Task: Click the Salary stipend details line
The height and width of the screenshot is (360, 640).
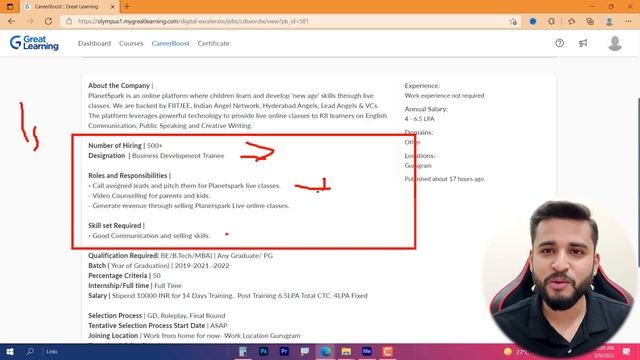Action: [x=228, y=296]
